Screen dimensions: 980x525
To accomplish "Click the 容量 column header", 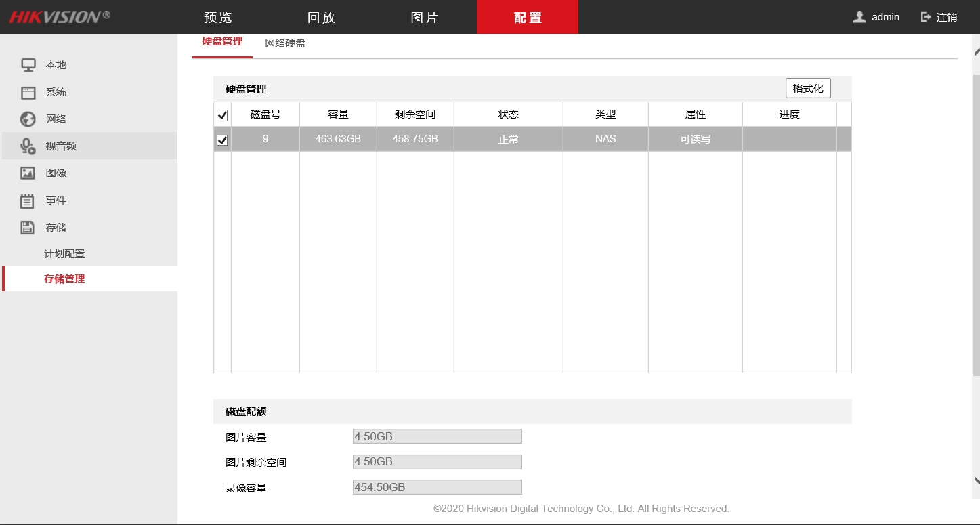I will click(338, 114).
